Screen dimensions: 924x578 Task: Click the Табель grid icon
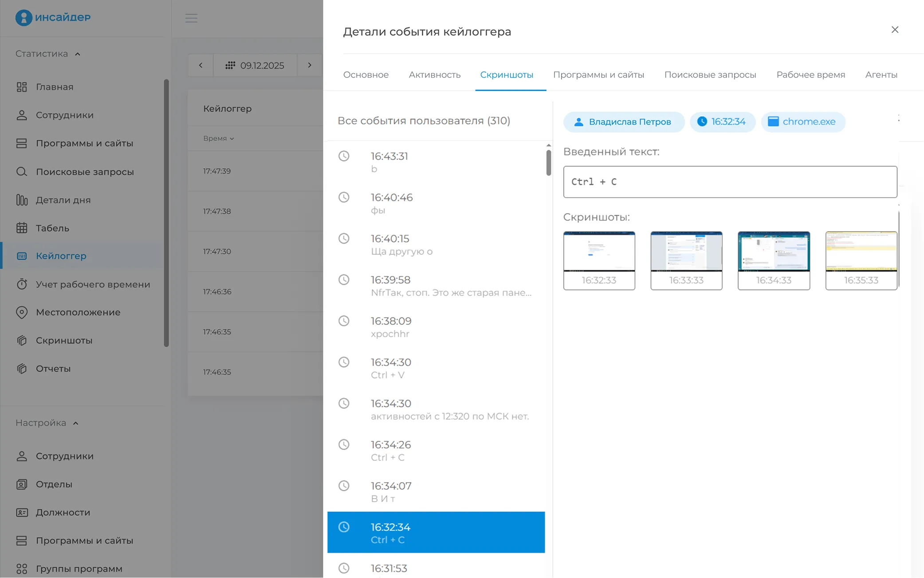22,228
